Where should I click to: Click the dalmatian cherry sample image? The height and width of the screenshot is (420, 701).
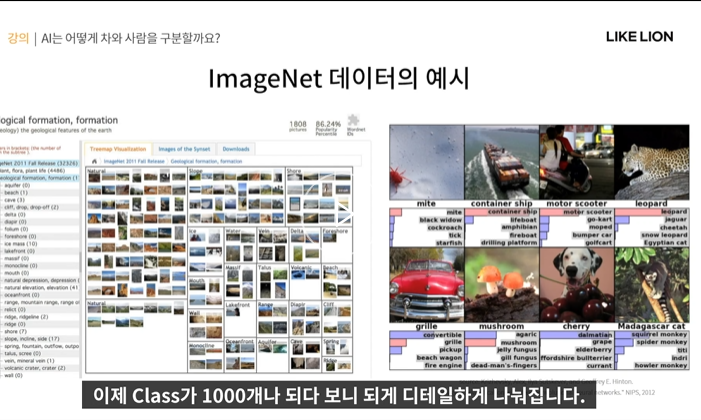[577, 285]
